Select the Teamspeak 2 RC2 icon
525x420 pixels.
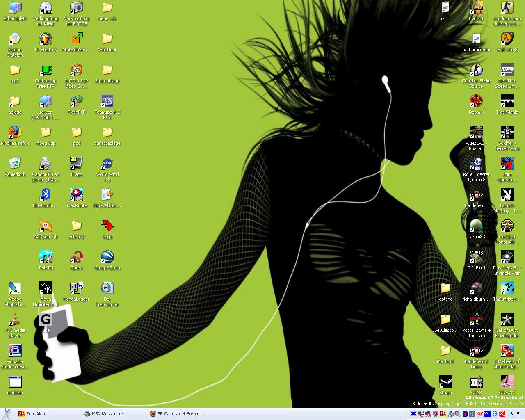[107, 102]
